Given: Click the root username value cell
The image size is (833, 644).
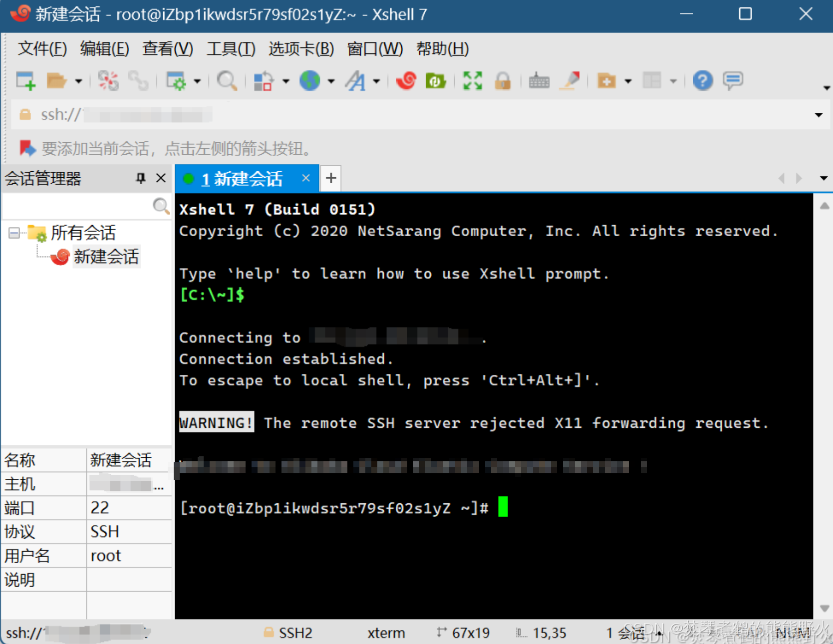Looking at the screenshot, I should click(129, 556).
